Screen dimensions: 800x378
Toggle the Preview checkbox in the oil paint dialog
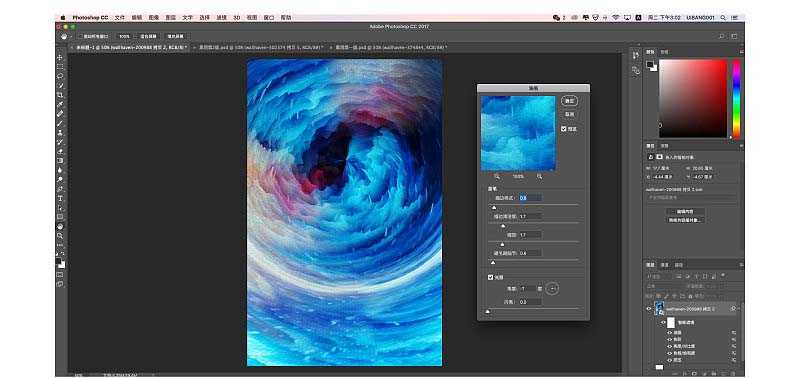[564, 129]
